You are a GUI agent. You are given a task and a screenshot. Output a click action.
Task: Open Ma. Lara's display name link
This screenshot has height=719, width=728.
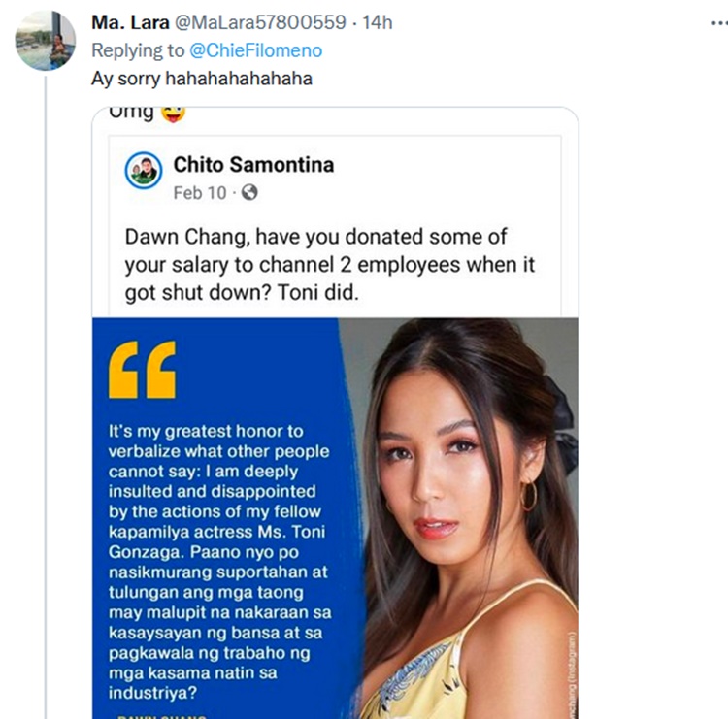click(x=128, y=21)
